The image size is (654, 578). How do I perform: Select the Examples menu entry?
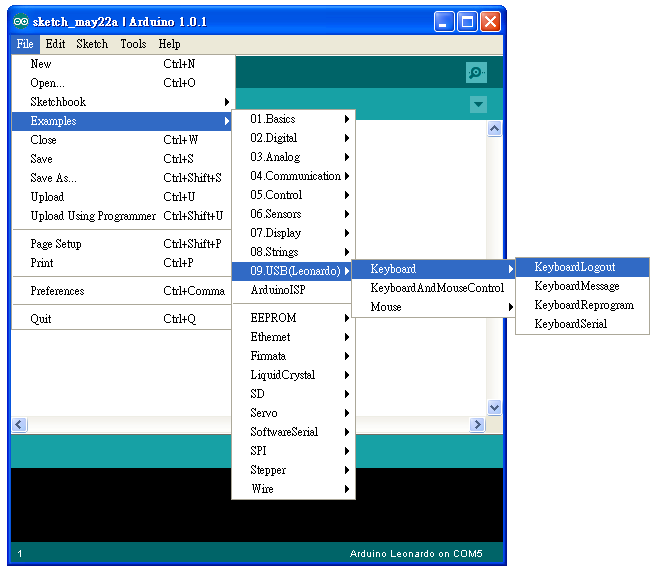coord(121,121)
